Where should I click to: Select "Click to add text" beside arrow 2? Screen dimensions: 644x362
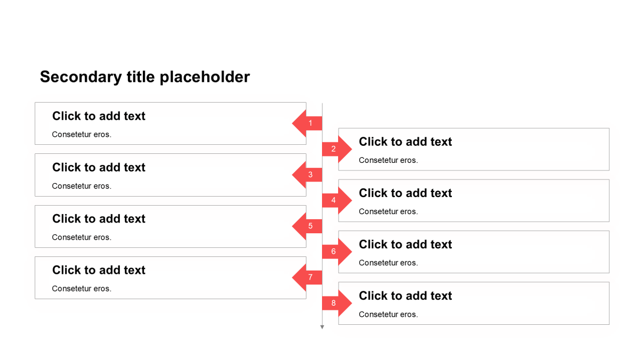405,142
